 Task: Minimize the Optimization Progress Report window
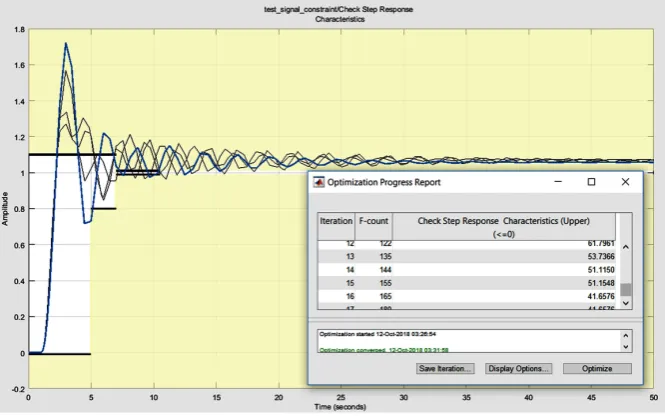558,181
